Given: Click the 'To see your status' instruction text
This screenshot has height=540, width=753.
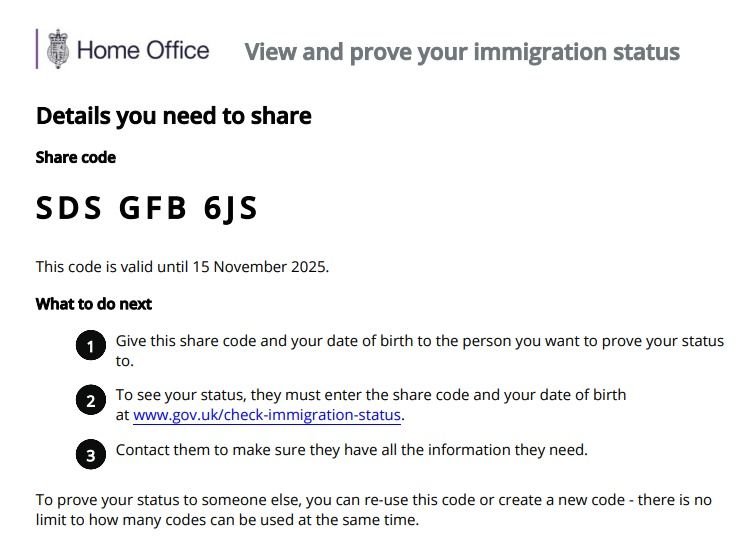Looking at the screenshot, I should [371, 405].
